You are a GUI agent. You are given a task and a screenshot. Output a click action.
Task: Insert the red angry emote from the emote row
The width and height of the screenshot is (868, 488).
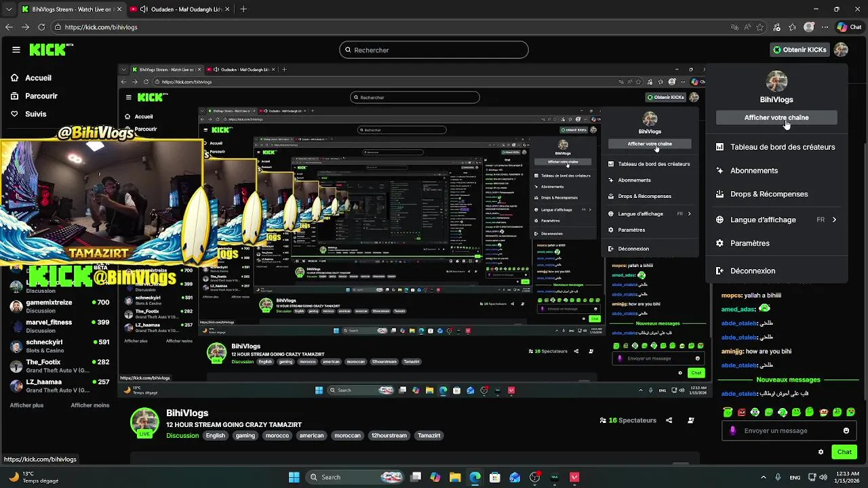(741, 412)
